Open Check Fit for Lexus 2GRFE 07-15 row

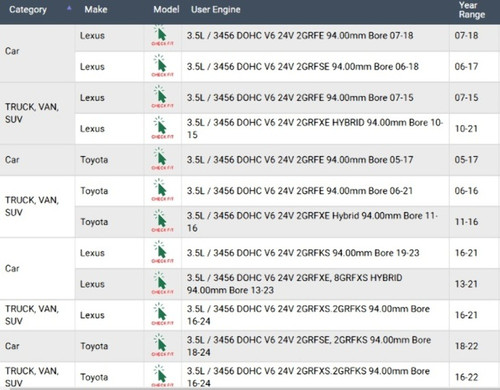pyautogui.click(x=162, y=97)
